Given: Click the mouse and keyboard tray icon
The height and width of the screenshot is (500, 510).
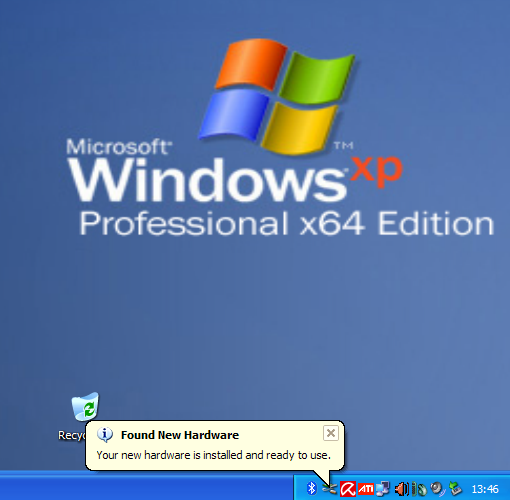Looking at the screenshot, I should [419, 489].
